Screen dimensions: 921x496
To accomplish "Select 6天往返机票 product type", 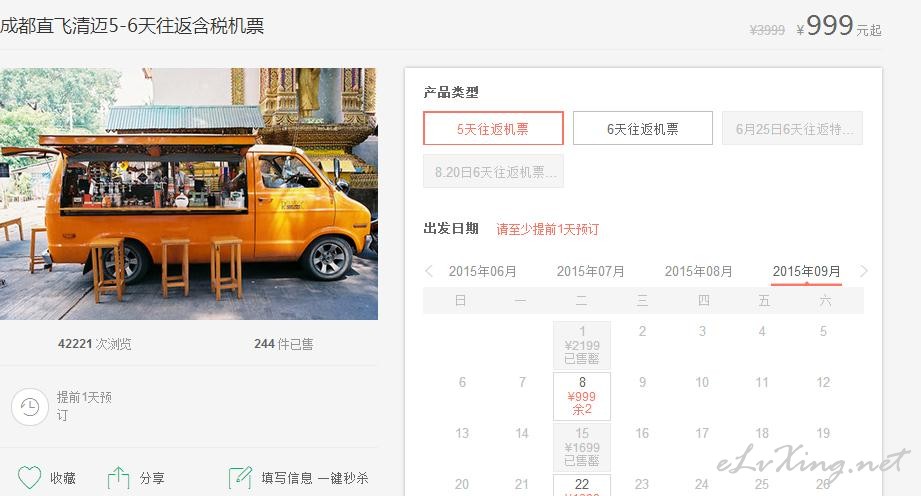I will [x=643, y=128].
